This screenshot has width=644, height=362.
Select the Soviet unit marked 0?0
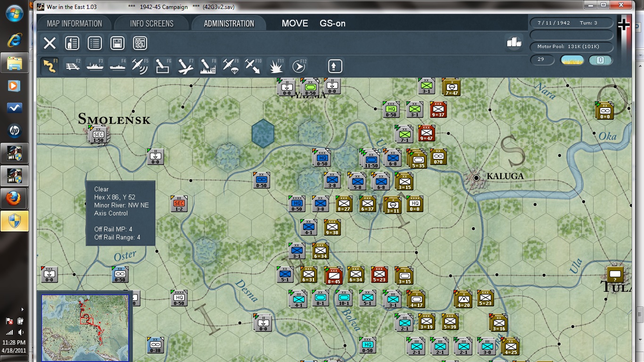438,156
